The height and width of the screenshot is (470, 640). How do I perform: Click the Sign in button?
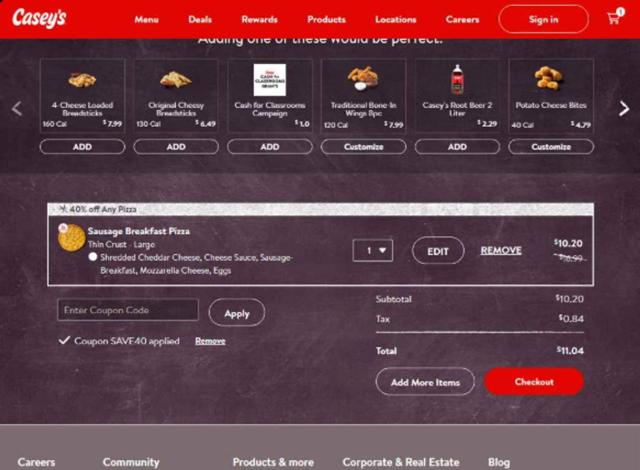tap(543, 19)
